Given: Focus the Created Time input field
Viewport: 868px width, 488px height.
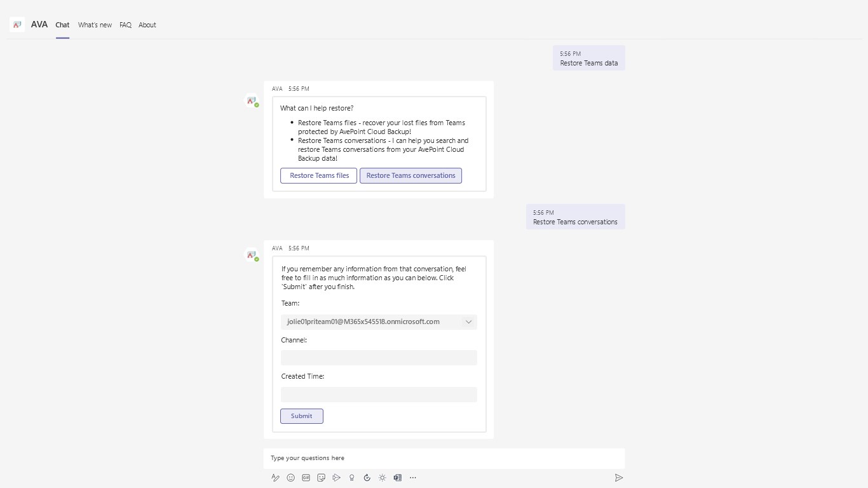Looking at the screenshot, I should point(379,395).
